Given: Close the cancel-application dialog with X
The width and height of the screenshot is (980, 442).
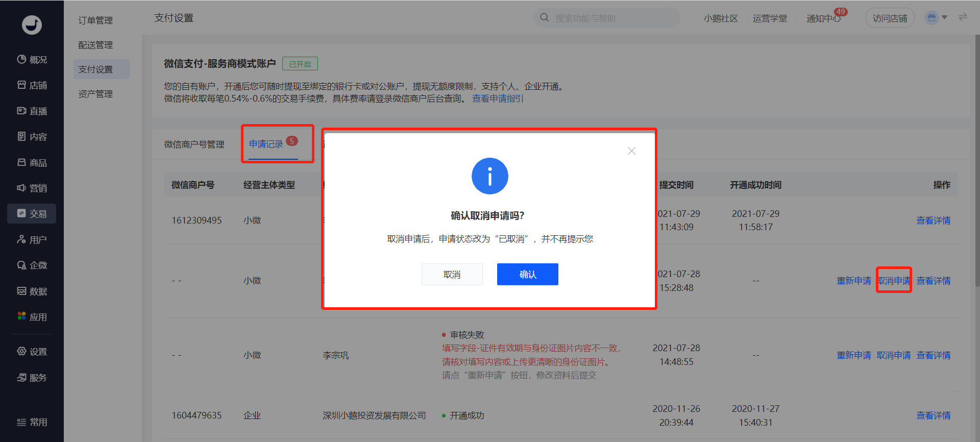Looking at the screenshot, I should [x=631, y=151].
